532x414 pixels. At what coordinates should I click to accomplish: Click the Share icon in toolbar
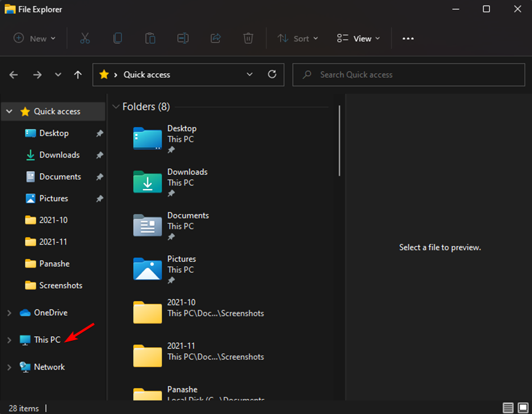pyautogui.click(x=215, y=38)
